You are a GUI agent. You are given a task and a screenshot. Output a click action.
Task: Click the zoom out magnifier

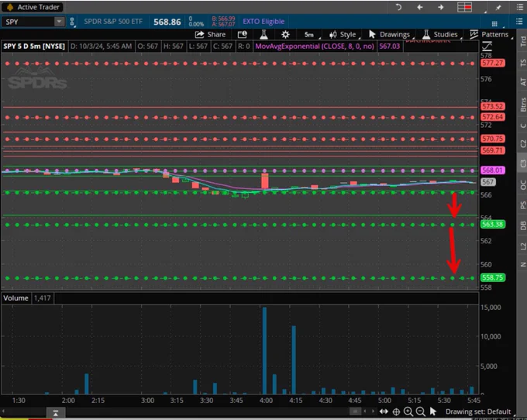point(420,411)
